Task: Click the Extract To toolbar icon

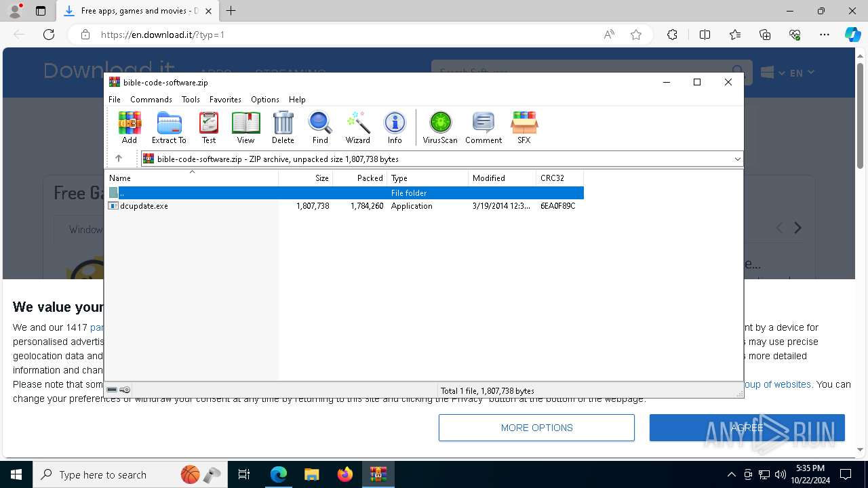Action: pyautogui.click(x=169, y=127)
